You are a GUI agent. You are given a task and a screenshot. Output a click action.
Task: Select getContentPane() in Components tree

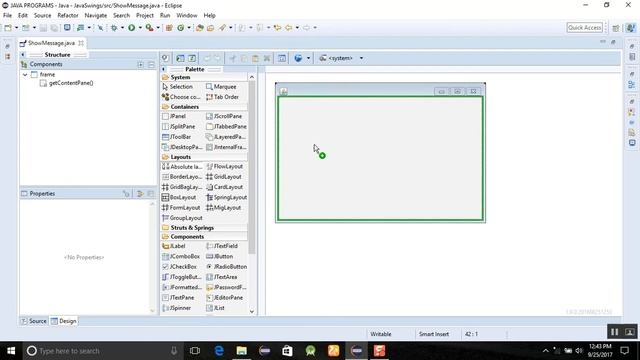pyautogui.click(x=67, y=83)
